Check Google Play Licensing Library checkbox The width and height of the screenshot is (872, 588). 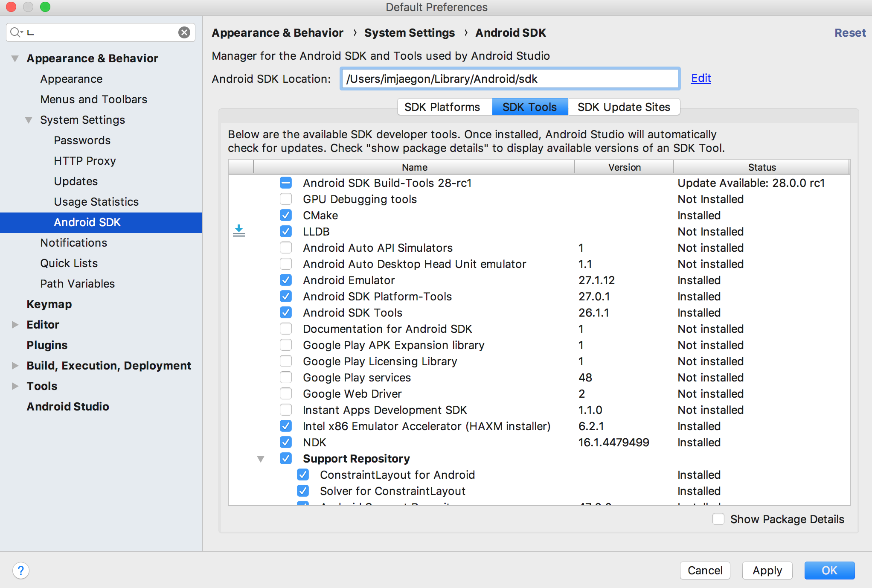pyautogui.click(x=286, y=361)
